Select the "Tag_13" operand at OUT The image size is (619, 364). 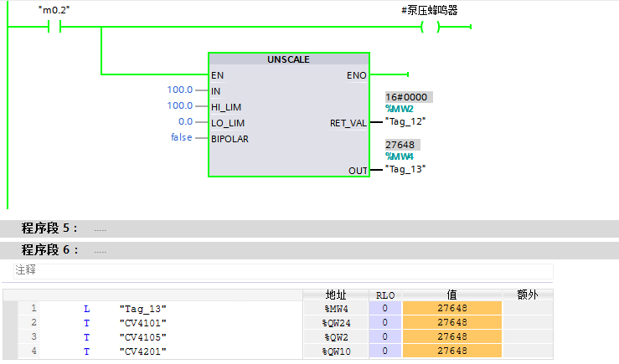pyautogui.click(x=405, y=169)
